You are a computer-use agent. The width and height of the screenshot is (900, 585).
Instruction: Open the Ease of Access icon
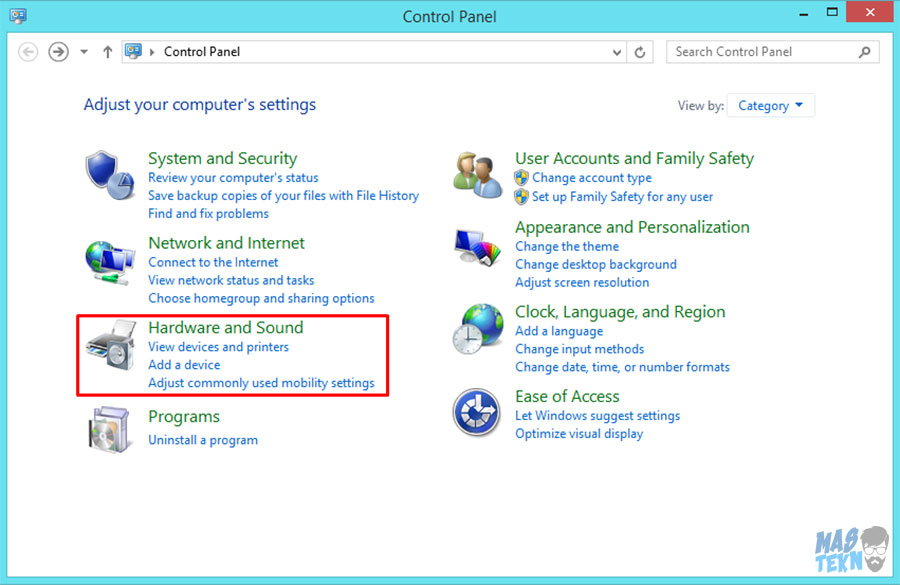point(476,412)
